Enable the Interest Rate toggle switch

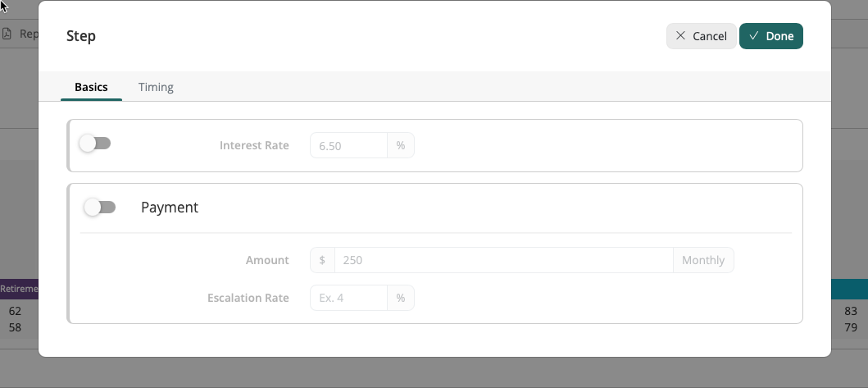[x=95, y=144]
